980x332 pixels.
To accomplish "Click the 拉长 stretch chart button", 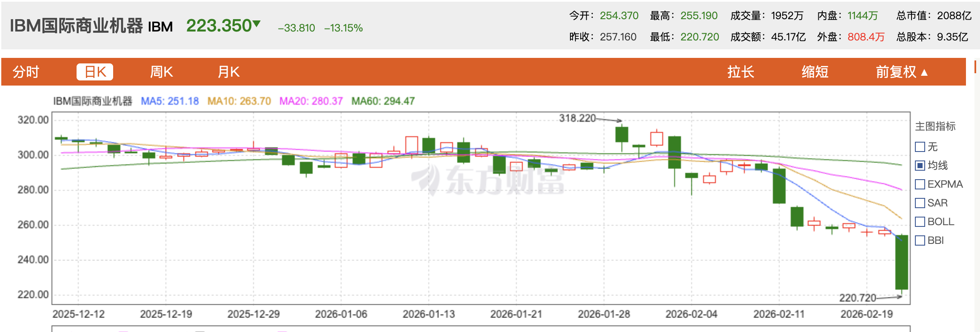I will [741, 72].
